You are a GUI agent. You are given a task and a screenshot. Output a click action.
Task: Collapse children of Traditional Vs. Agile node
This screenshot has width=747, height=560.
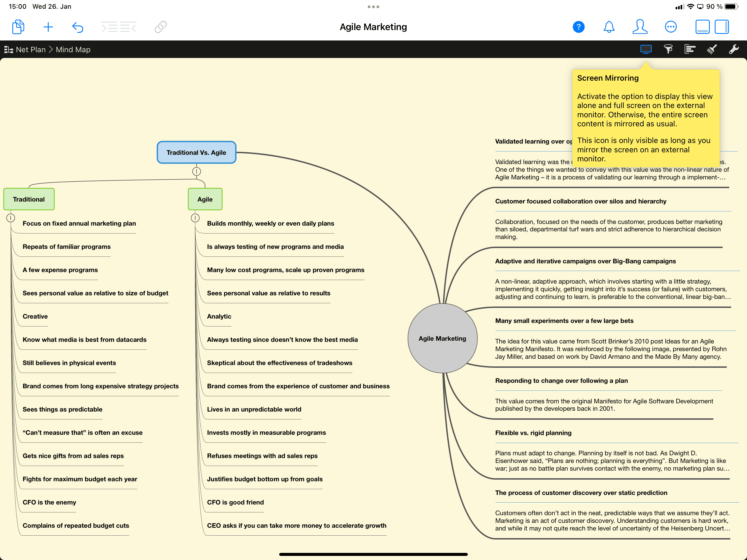click(x=196, y=171)
